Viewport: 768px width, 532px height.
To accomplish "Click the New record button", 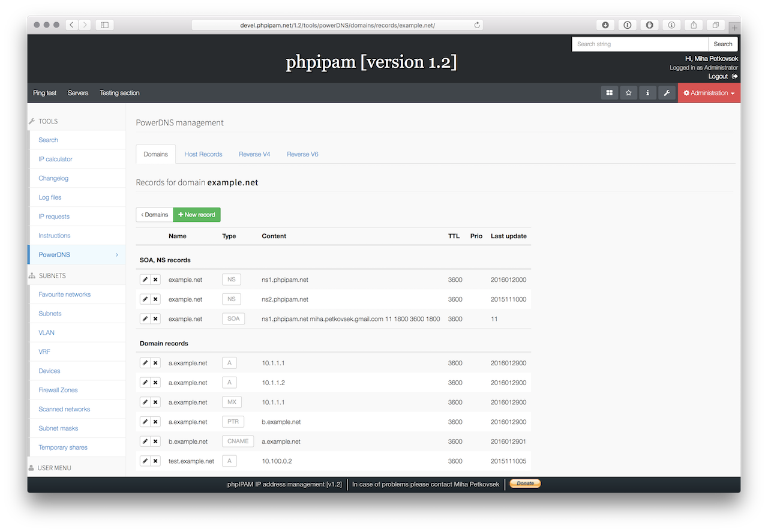I will [197, 214].
